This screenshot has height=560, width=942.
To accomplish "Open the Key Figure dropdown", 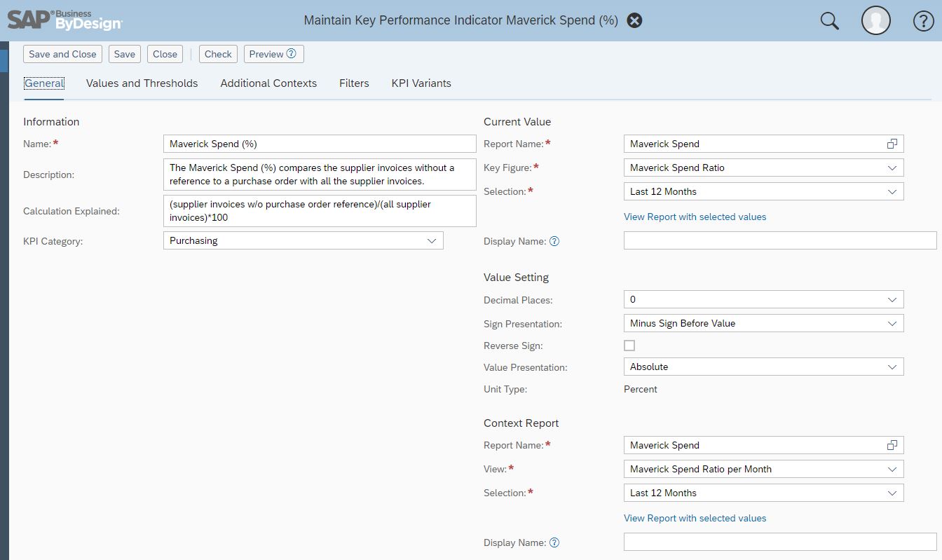I will (x=892, y=168).
